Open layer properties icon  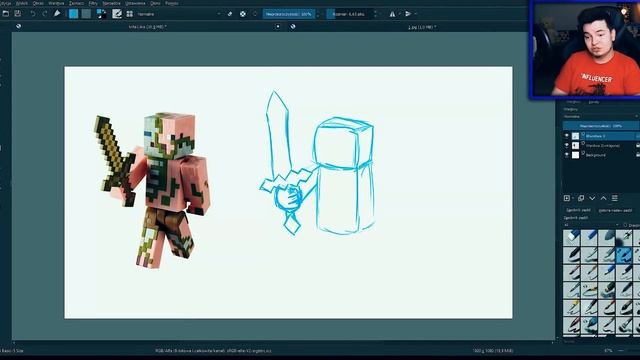[615, 198]
